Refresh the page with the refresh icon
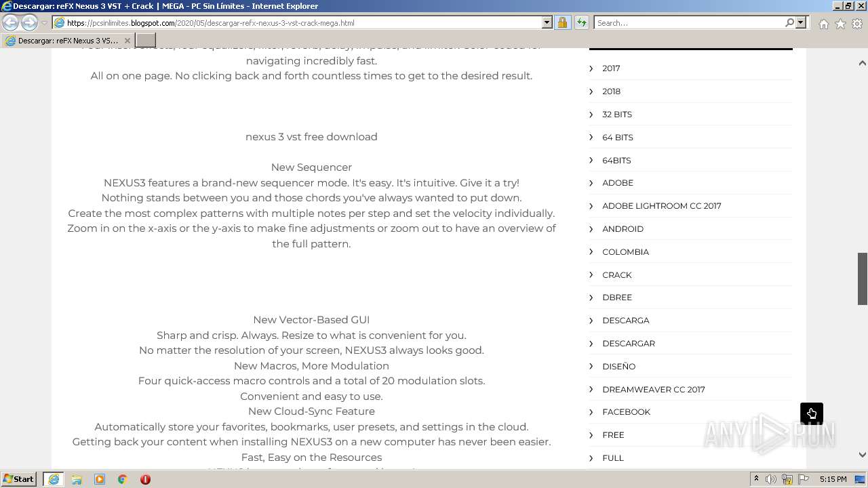 coord(581,22)
